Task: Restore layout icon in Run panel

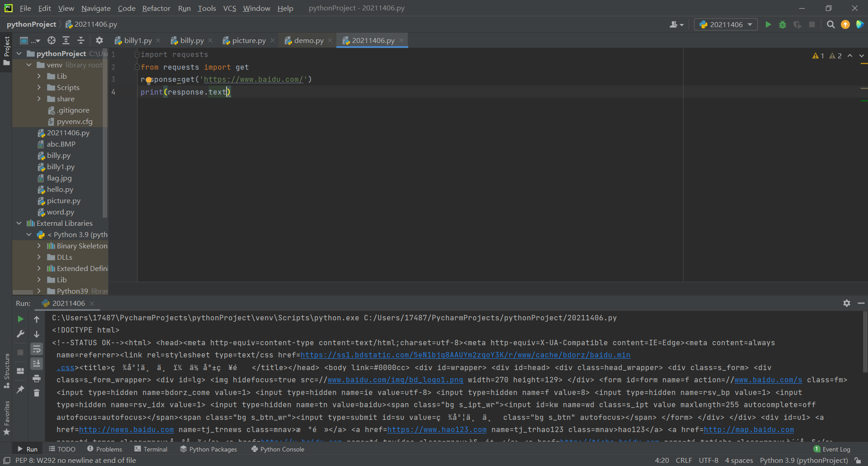Action: pos(20,371)
